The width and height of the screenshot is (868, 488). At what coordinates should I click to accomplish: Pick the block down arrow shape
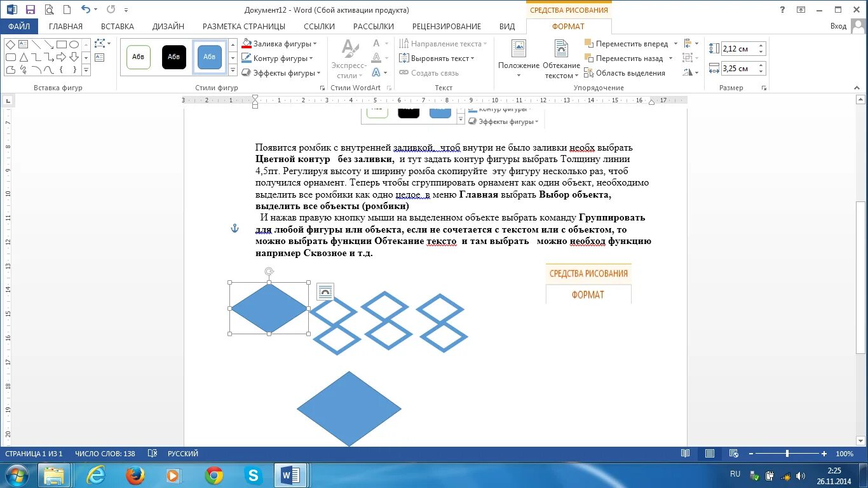pos(74,57)
